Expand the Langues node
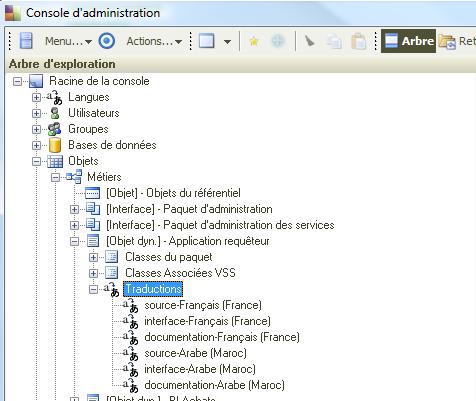476x401 pixels. (x=36, y=97)
